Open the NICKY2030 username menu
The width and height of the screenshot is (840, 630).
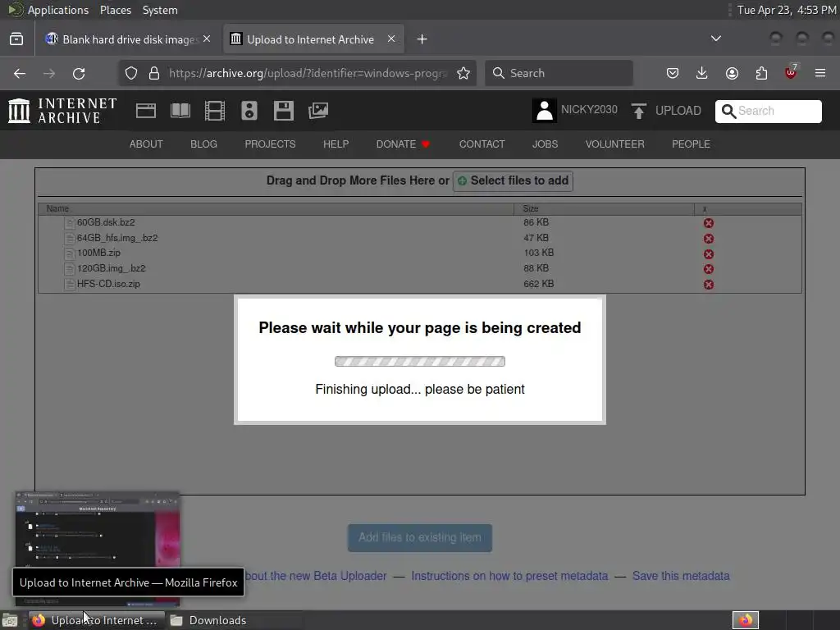(589, 110)
